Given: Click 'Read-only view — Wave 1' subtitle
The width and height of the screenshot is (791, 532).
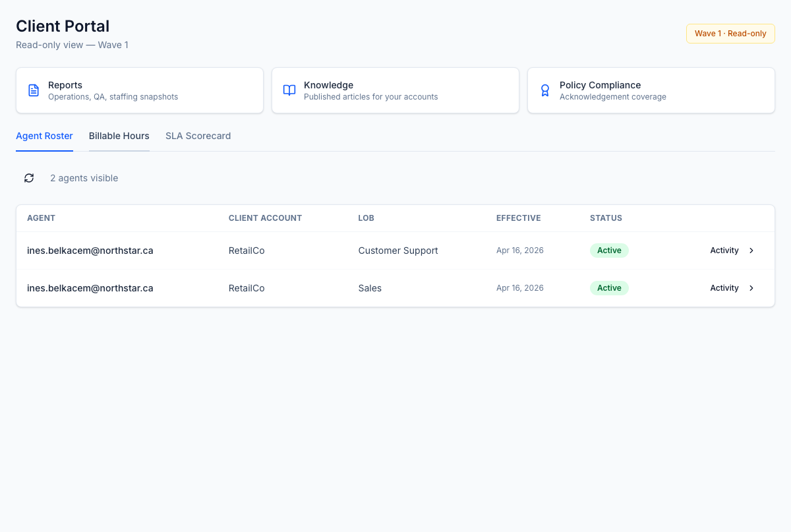Looking at the screenshot, I should tap(72, 45).
